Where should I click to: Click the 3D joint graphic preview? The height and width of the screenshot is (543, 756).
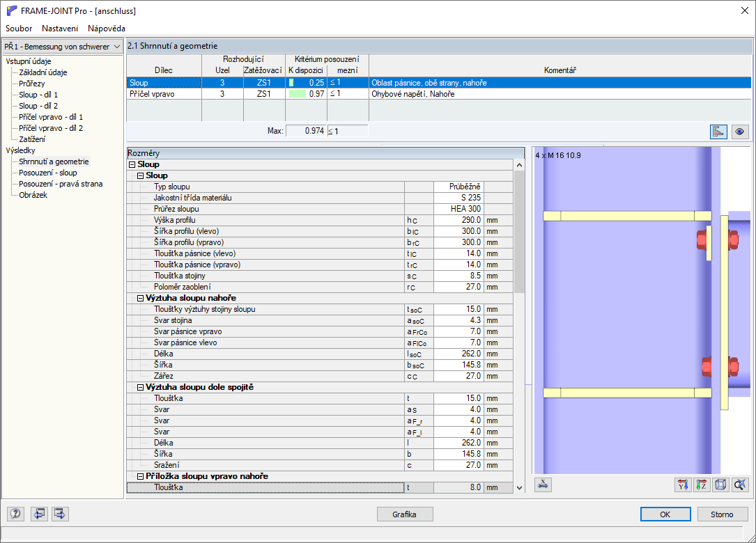pos(641,310)
